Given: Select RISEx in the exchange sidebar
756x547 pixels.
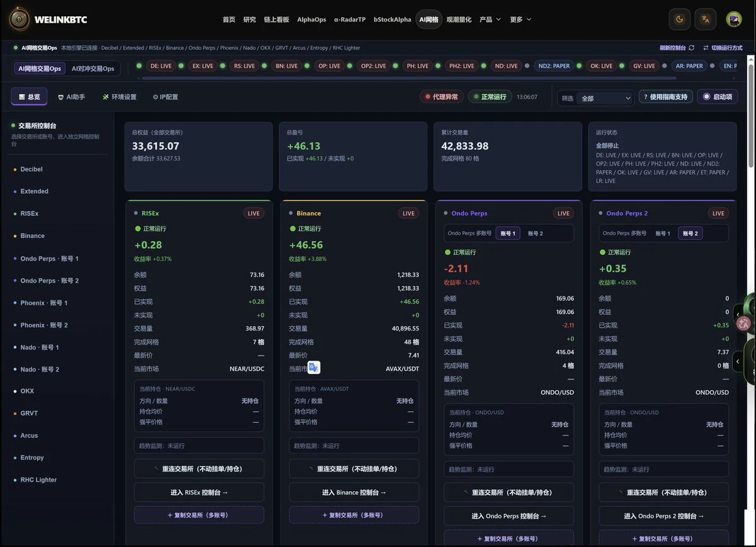Looking at the screenshot, I should [x=29, y=213].
